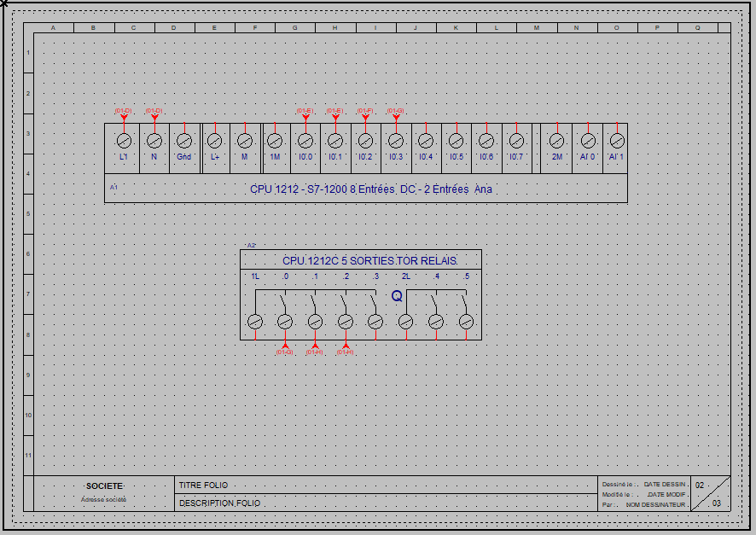756x535 pixels.
Task: Follow the (01-F) cross-reference above I0.2
Action: pyautogui.click(x=365, y=111)
